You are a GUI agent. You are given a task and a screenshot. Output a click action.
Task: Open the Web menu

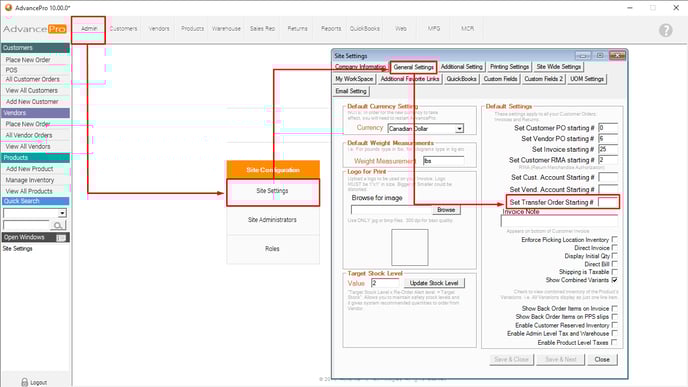[401, 29]
